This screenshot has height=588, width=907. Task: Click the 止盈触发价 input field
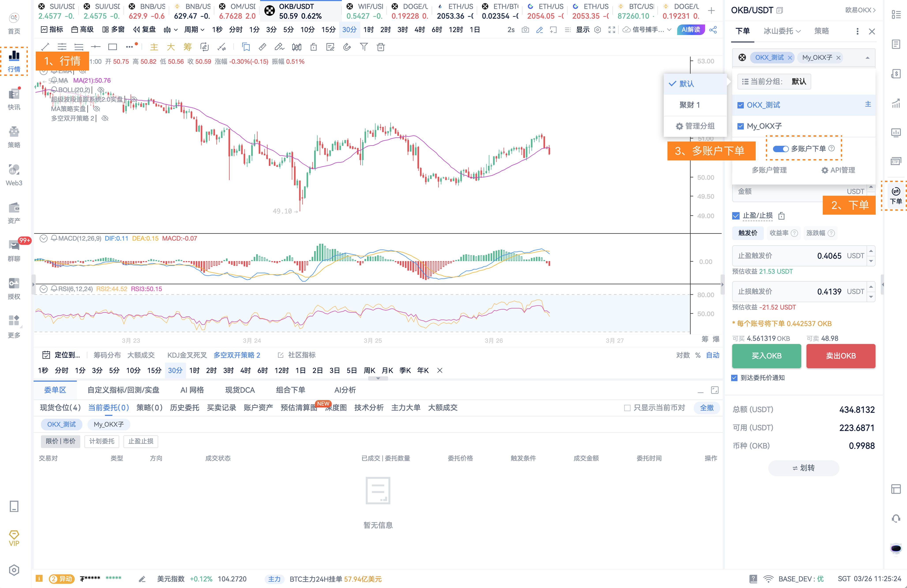(x=799, y=256)
